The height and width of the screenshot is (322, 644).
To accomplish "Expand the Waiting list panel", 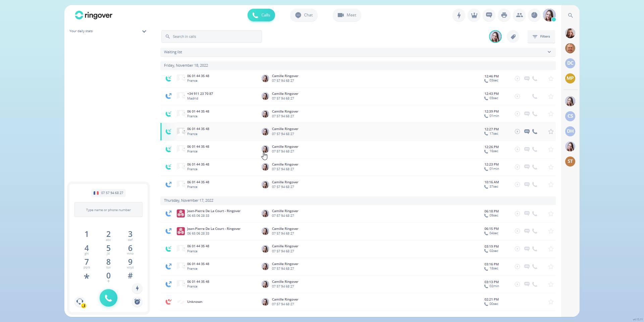I will click(549, 52).
